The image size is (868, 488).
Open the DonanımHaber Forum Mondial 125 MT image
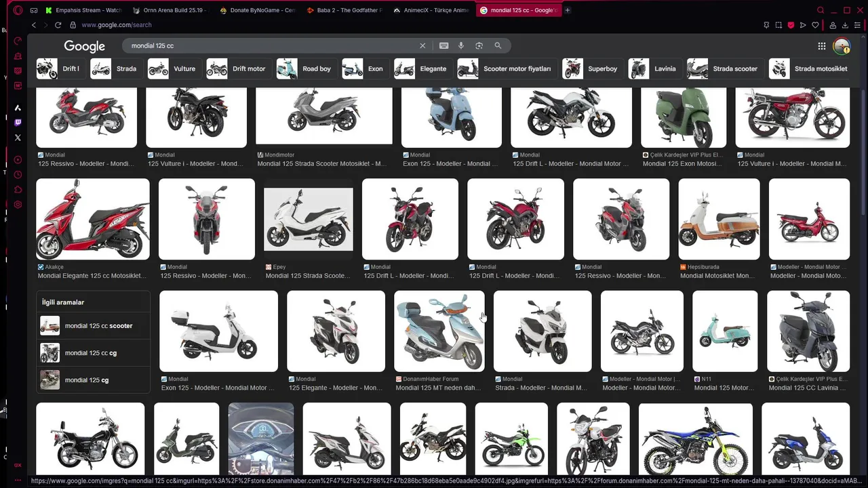coord(439,331)
